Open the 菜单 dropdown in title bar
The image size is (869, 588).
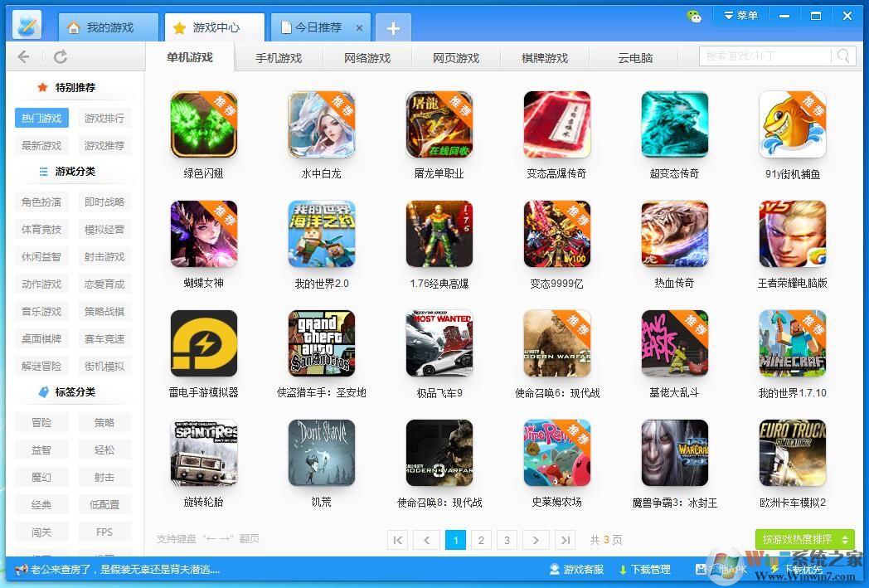pos(740,15)
